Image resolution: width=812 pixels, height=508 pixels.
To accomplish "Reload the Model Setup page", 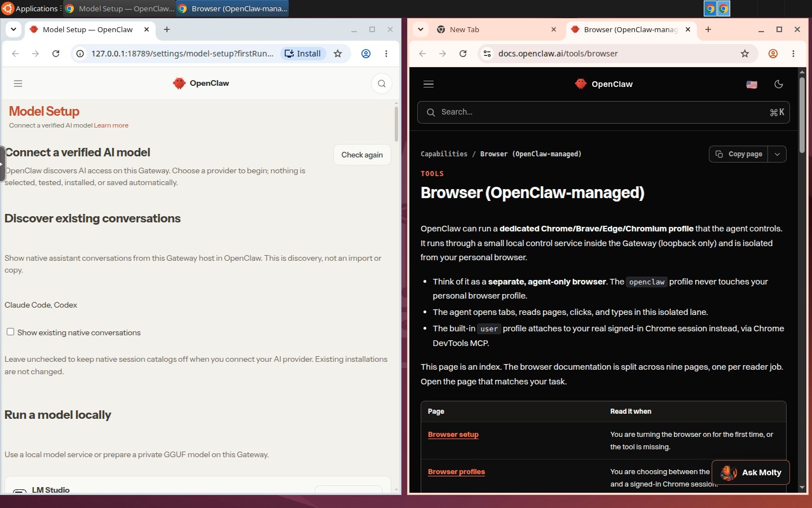I will (x=56, y=54).
